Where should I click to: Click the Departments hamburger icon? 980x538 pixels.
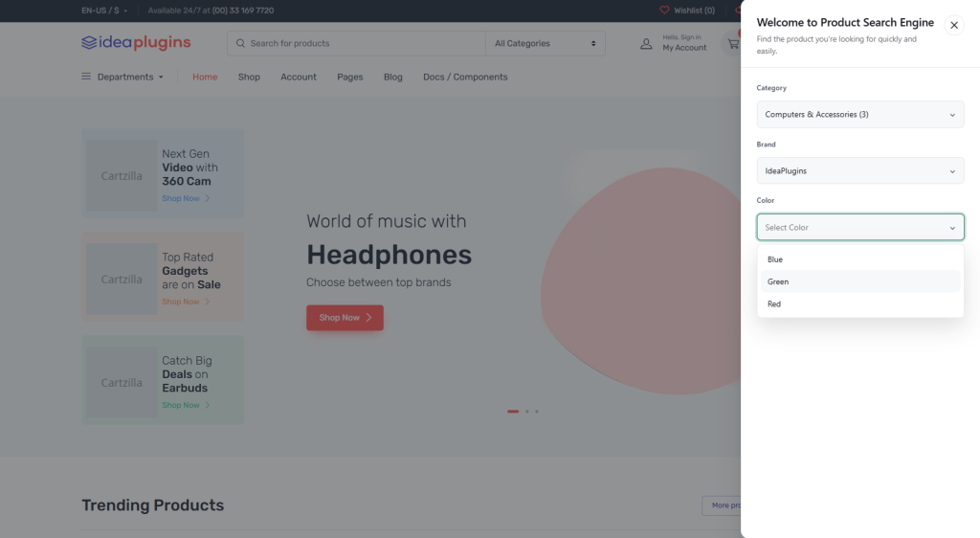[x=86, y=77]
